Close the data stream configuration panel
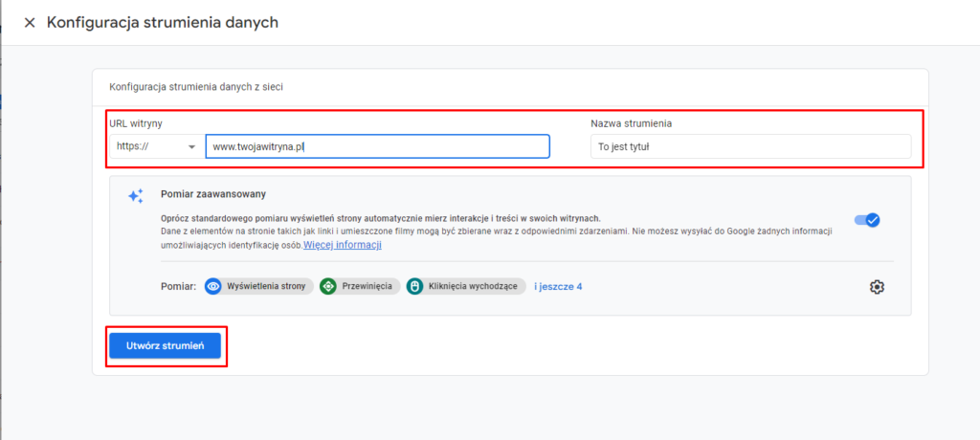This screenshot has width=980, height=440. (x=30, y=22)
